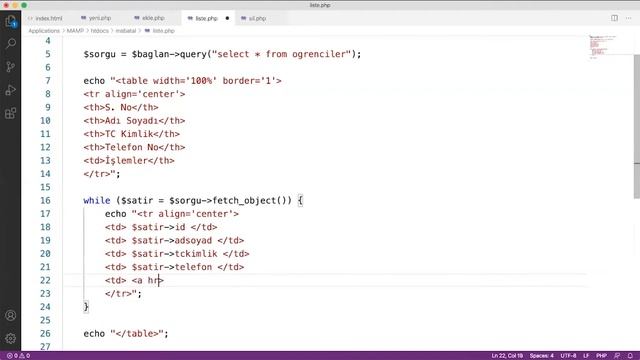This screenshot has width=640, height=360.
Task: Click line number 7 in gutter
Action: point(48,81)
